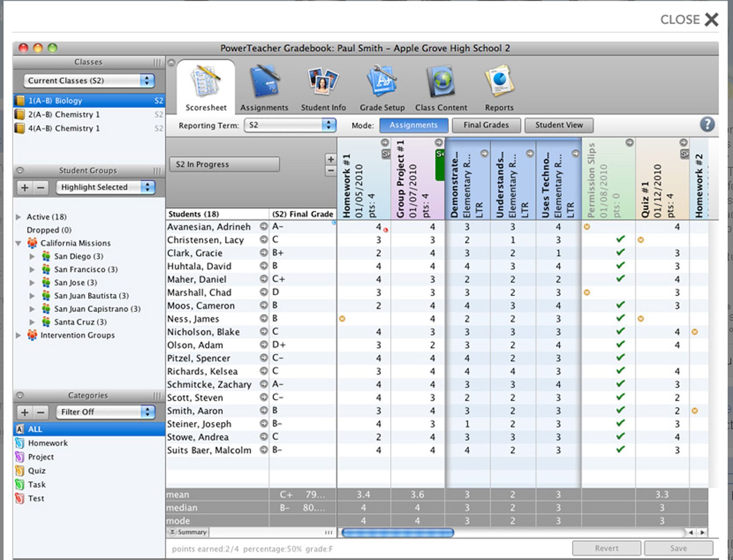Click the Homework category paperclip icon
This screenshot has height=560, width=733.
(19, 443)
